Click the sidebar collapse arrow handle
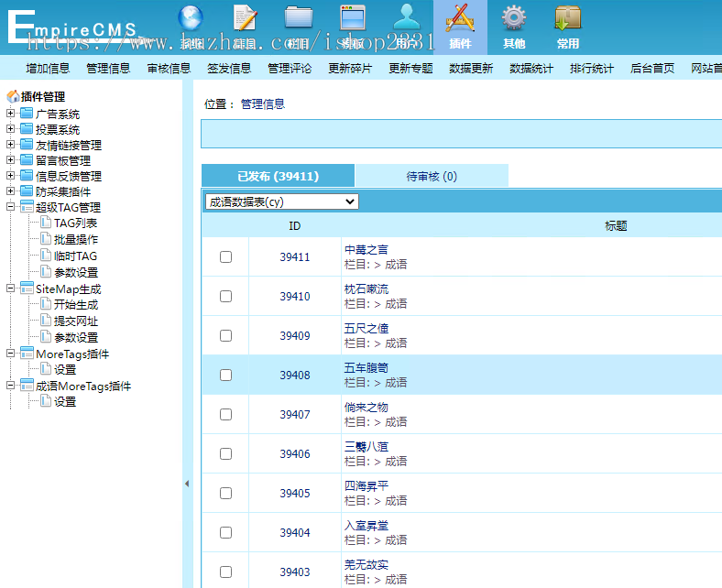722x588 pixels. pyautogui.click(x=187, y=484)
